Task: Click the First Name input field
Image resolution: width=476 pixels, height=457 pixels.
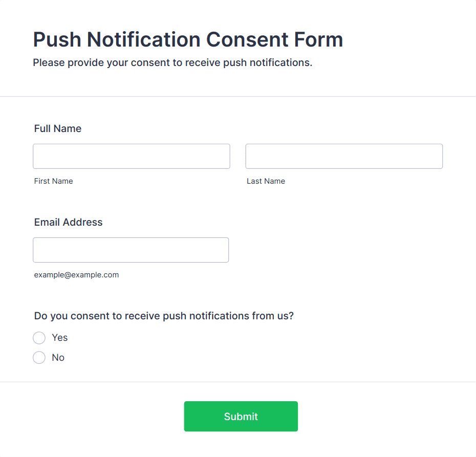Action: (131, 156)
